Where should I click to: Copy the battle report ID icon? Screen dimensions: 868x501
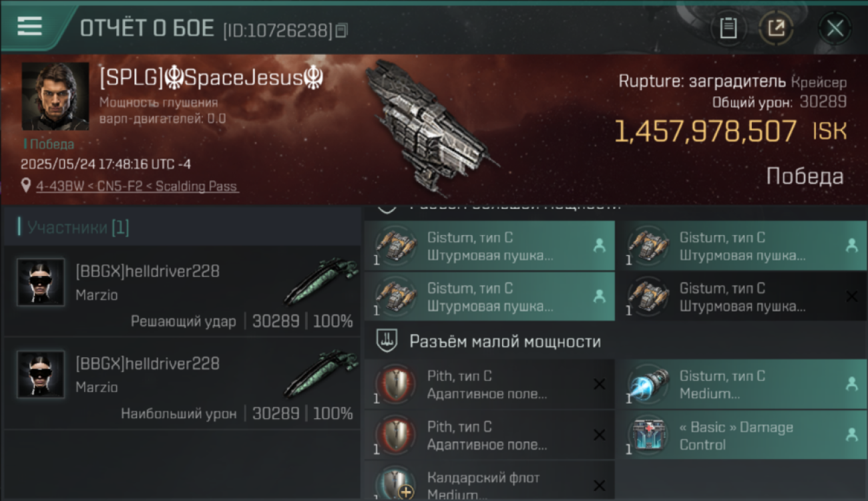341,31
